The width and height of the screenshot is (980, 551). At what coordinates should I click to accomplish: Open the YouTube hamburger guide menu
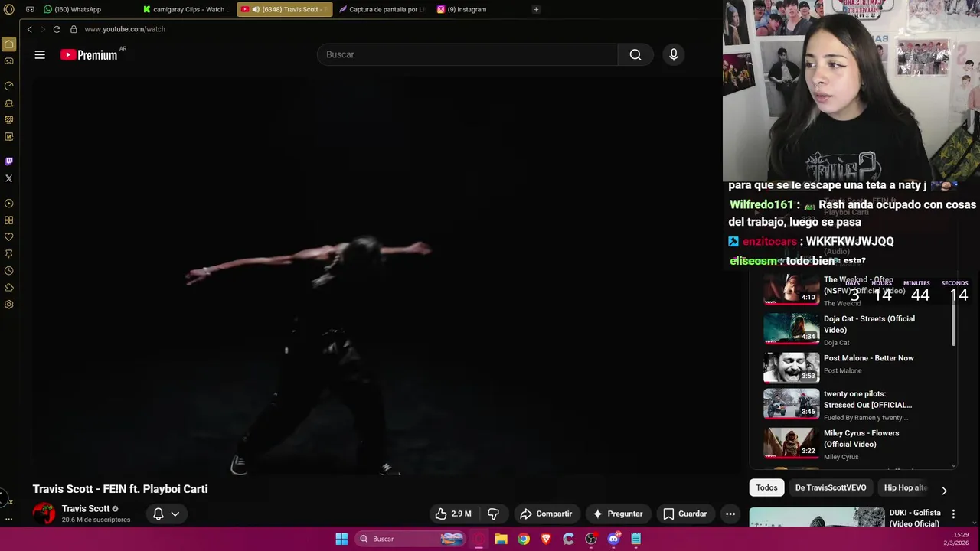pos(40,54)
